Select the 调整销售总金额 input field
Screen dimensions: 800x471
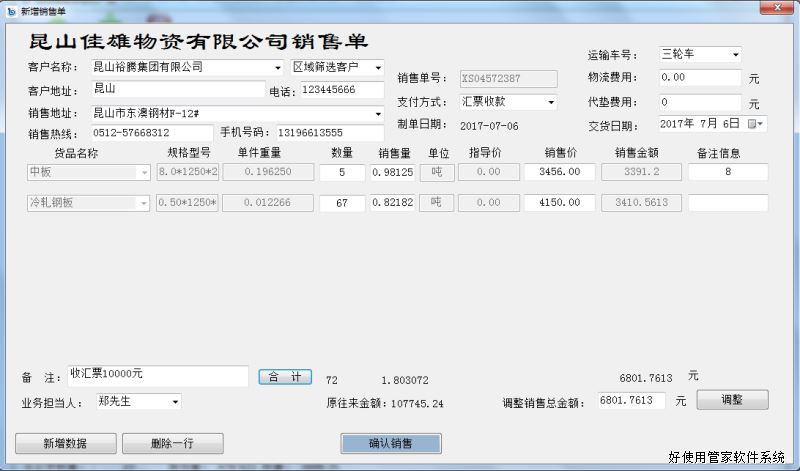tap(631, 400)
